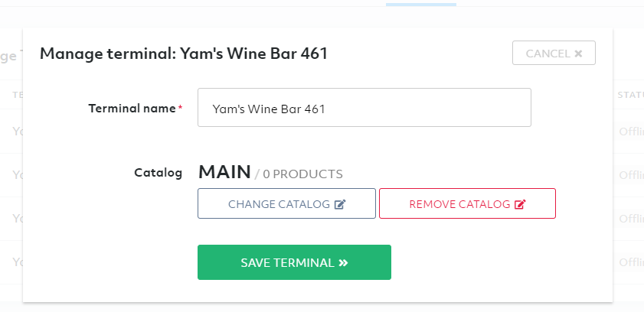The height and width of the screenshot is (312, 644).
Task: Save changes with the SAVE TERMINAL button
Action: click(294, 262)
